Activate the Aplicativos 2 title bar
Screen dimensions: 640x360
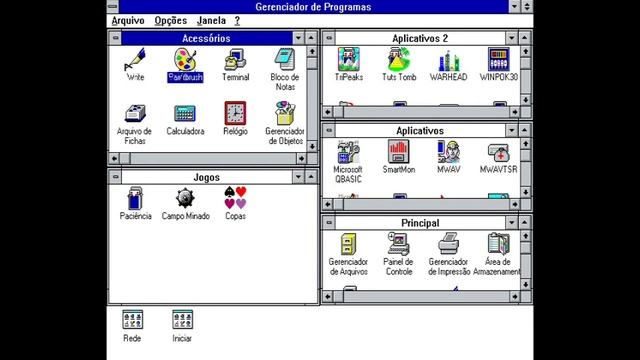point(420,38)
